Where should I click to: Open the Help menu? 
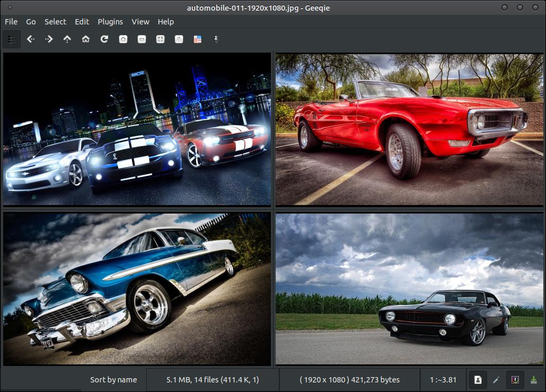(166, 22)
